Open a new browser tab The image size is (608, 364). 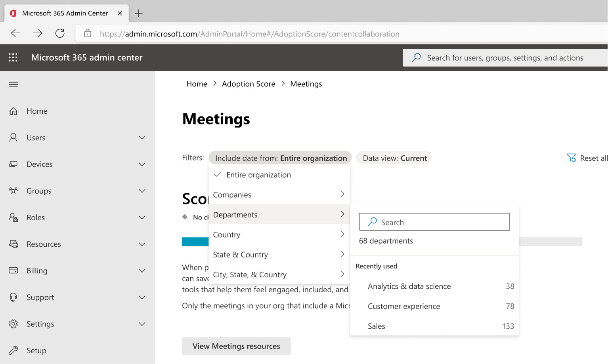[x=139, y=13]
